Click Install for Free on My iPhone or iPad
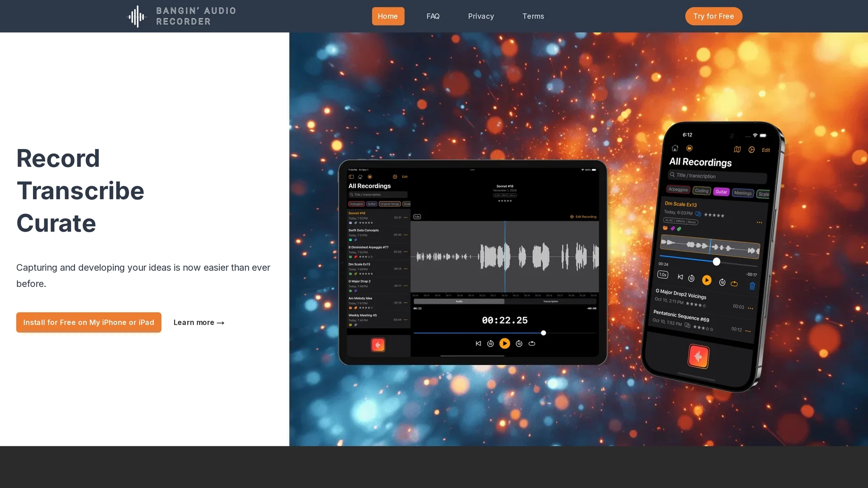The height and width of the screenshot is (488, 868). [x=89, y=322]
